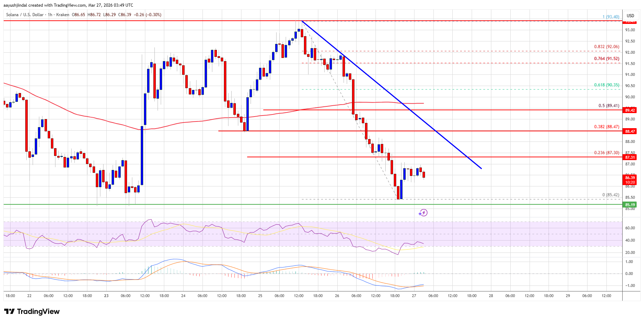Click the red 89.42 price level label

(x=630, y=110)
